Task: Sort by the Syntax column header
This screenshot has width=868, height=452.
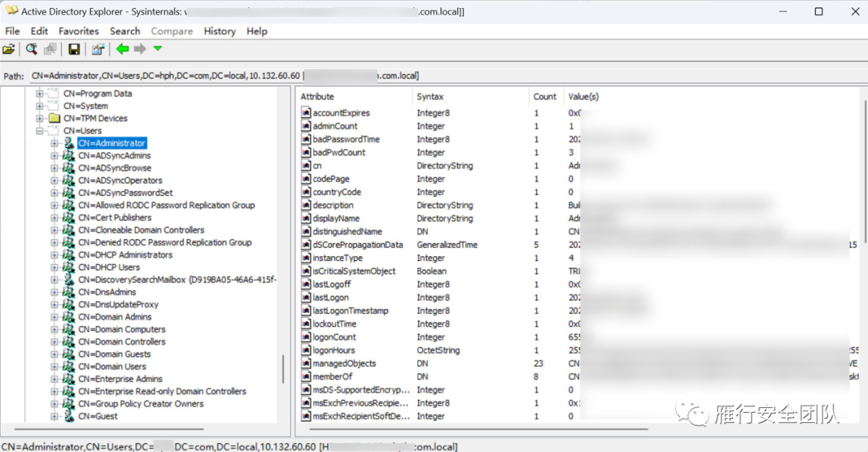Action: (x=470, y=96)
